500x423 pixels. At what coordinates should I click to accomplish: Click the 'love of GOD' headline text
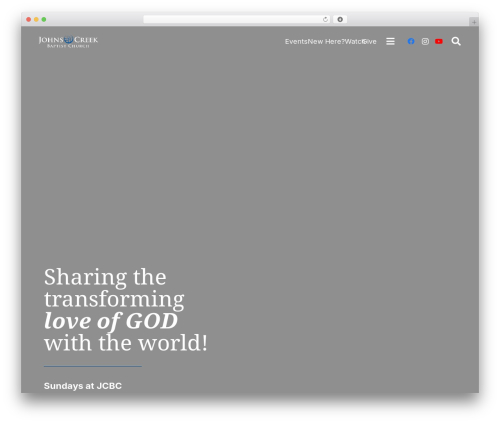click(x=111, y=321)
